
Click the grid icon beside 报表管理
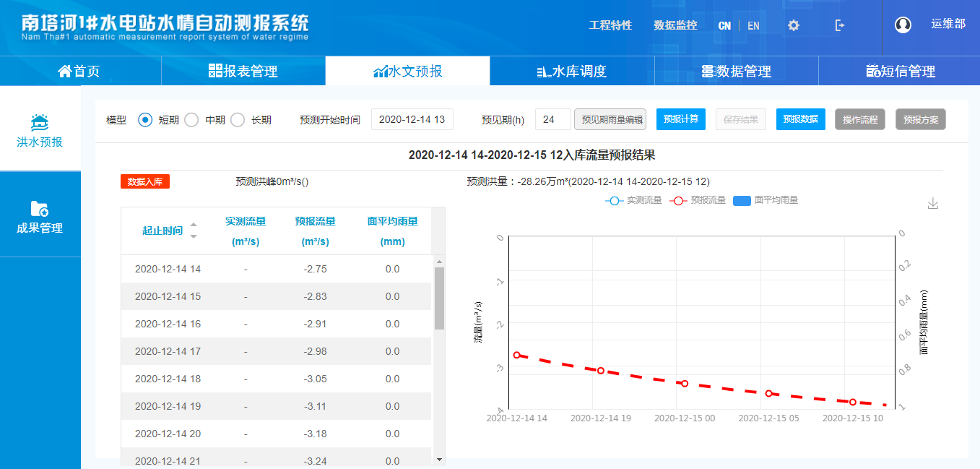coord(215,71)
